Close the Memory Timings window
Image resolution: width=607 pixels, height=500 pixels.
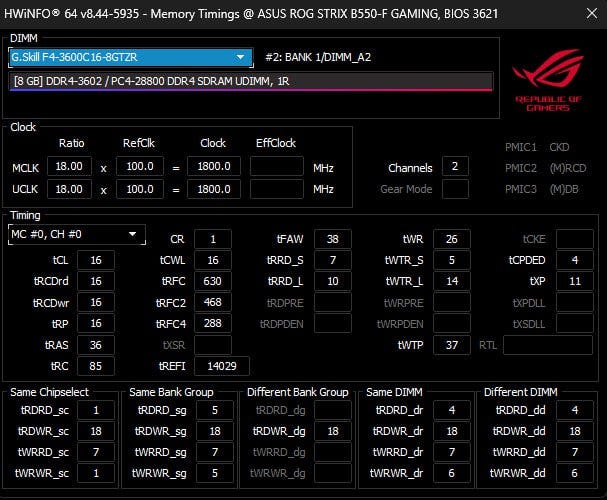tap(592, 14)
